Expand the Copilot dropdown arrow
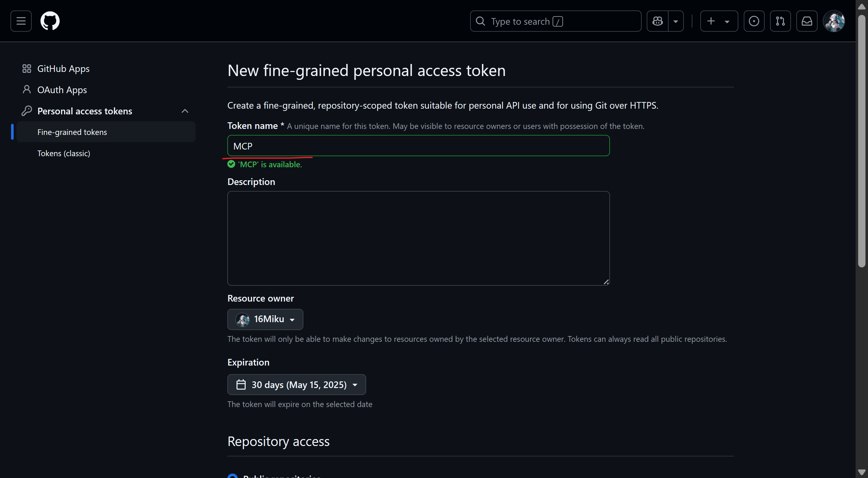This screenshot has height=478, width=868. 676,21
